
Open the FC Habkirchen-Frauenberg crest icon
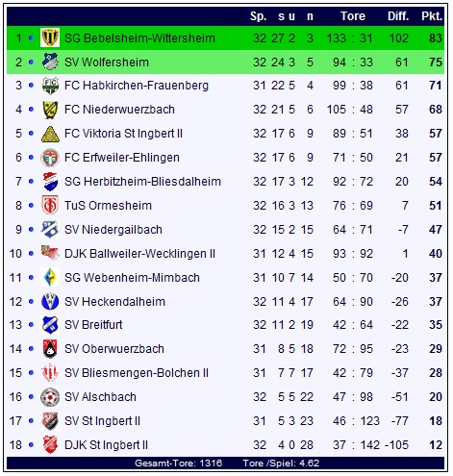pyautogui.click(x=50, y=86)
